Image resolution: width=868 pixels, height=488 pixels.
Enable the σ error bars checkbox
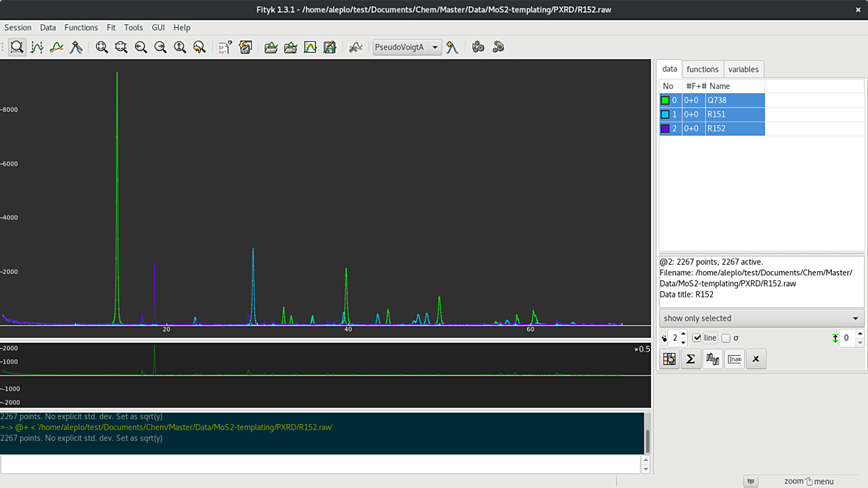[x=726, y=338]
